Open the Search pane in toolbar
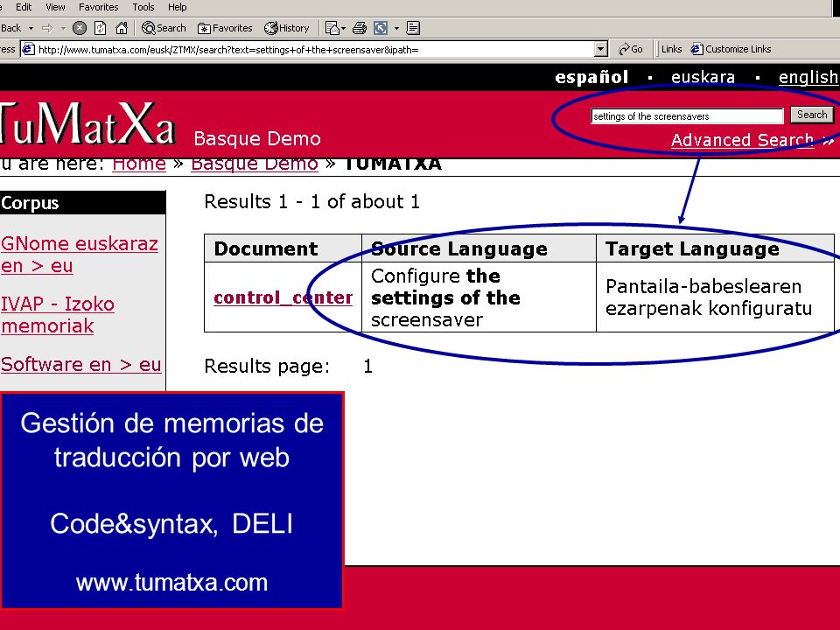Screen dimensions: 840x630 click(164, 28)
